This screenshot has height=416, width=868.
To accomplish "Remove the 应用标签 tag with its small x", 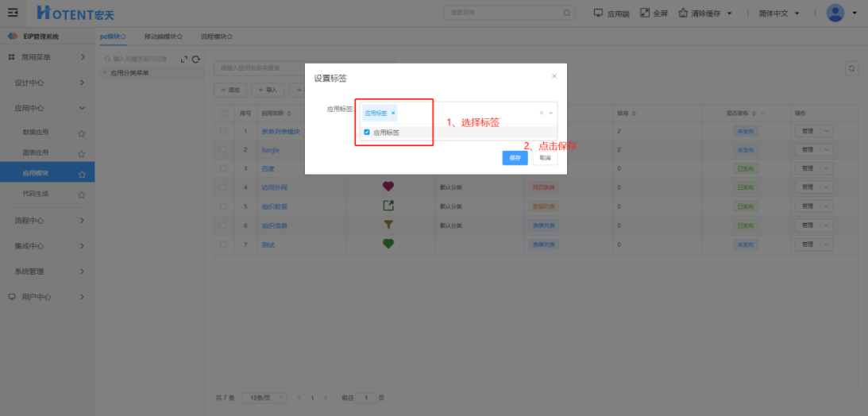I will (393, 113).
